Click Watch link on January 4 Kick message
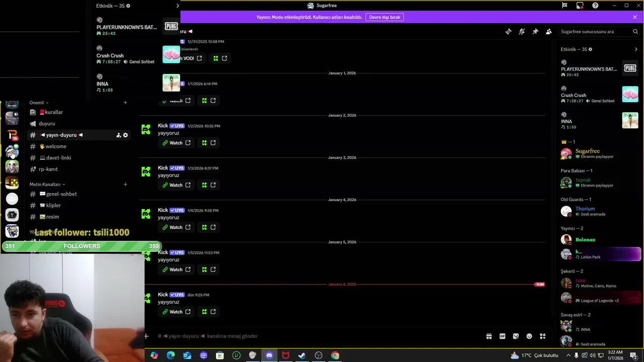Image resolution: width=644 pixels, height=362 pixels. tap(176, 227)
